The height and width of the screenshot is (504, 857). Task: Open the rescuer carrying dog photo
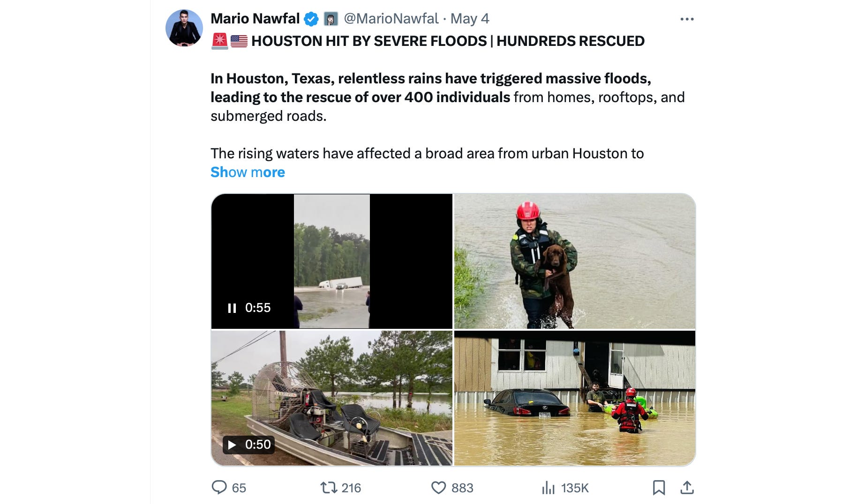pyautogui.click(x=575, y=261)
